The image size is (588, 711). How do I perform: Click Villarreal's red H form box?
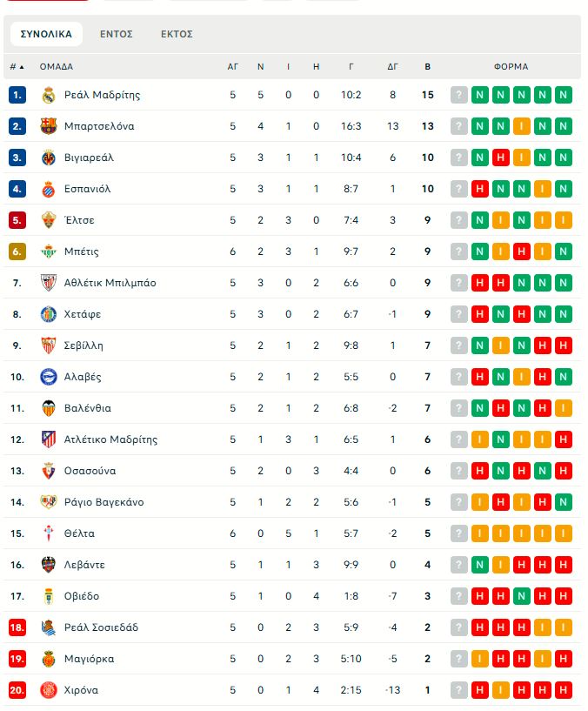pos(501,158)
